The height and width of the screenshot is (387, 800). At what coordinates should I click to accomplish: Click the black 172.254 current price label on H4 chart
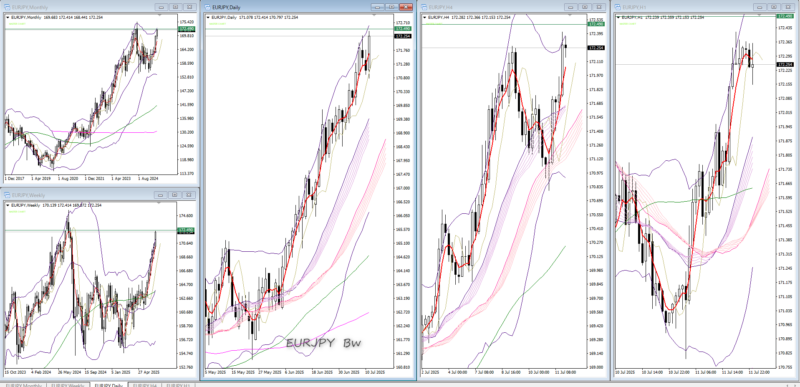pos(596,47)
